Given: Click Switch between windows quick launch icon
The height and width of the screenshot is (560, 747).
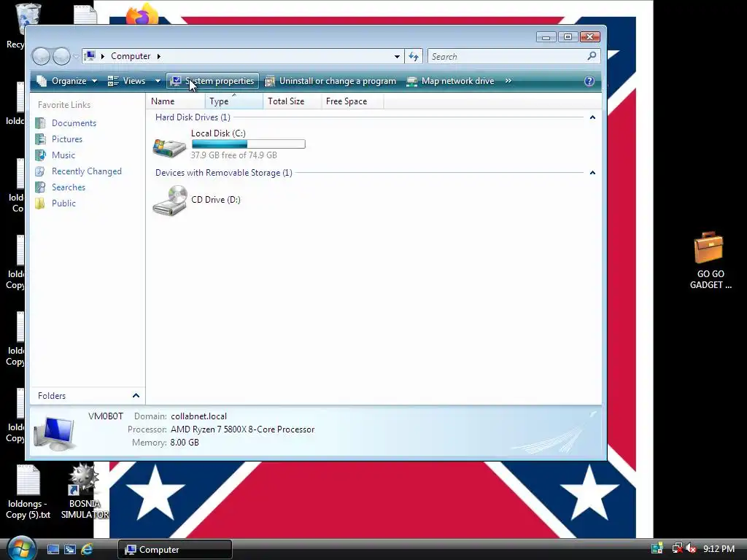Looking at the screenshot, I should point(70,550).
